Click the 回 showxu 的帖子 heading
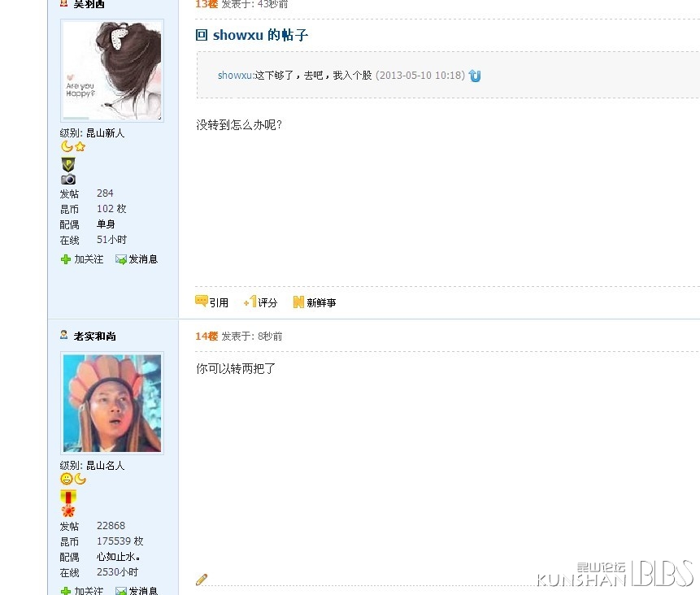700x595 pixels. (x=252, y=35)
